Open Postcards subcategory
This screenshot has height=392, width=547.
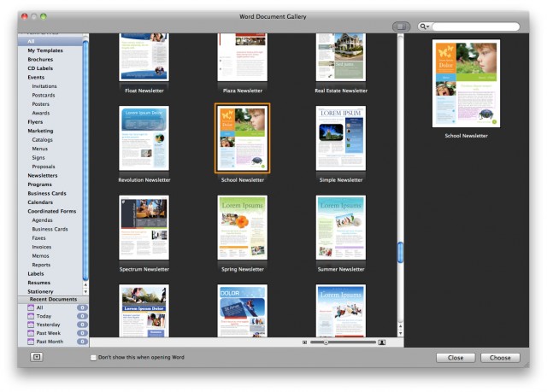click(x=44, y=95)
